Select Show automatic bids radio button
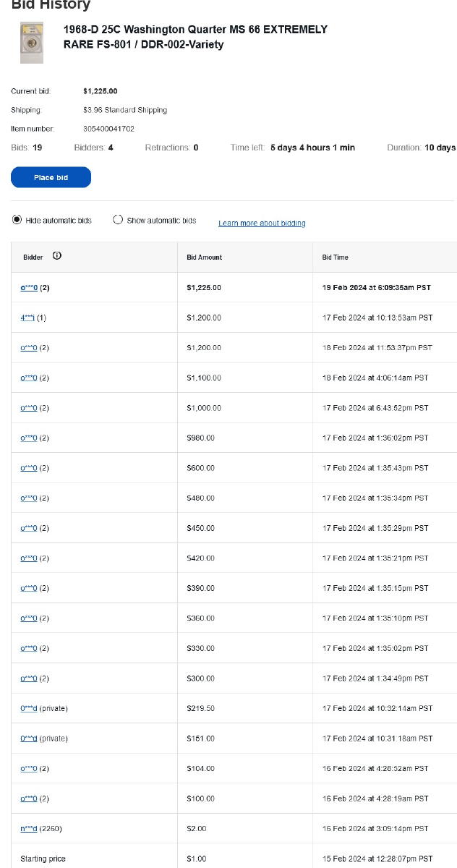The width and height of the screenshot is (457, 868). 118,220
